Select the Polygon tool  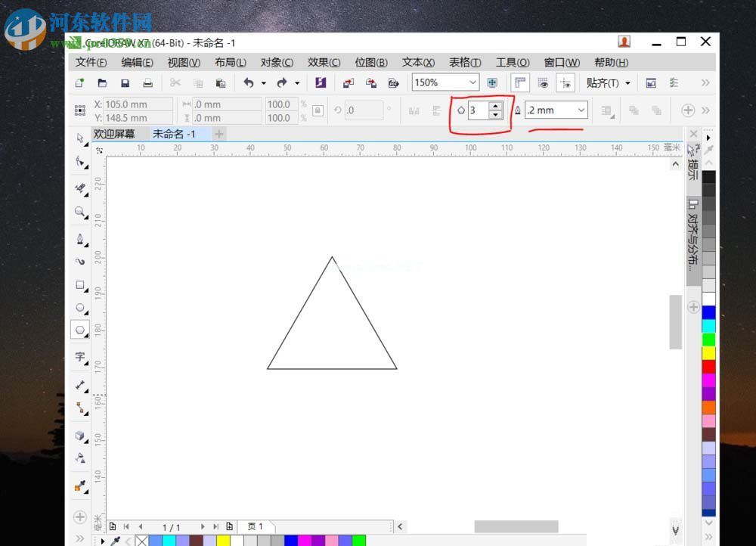(80, 330)
